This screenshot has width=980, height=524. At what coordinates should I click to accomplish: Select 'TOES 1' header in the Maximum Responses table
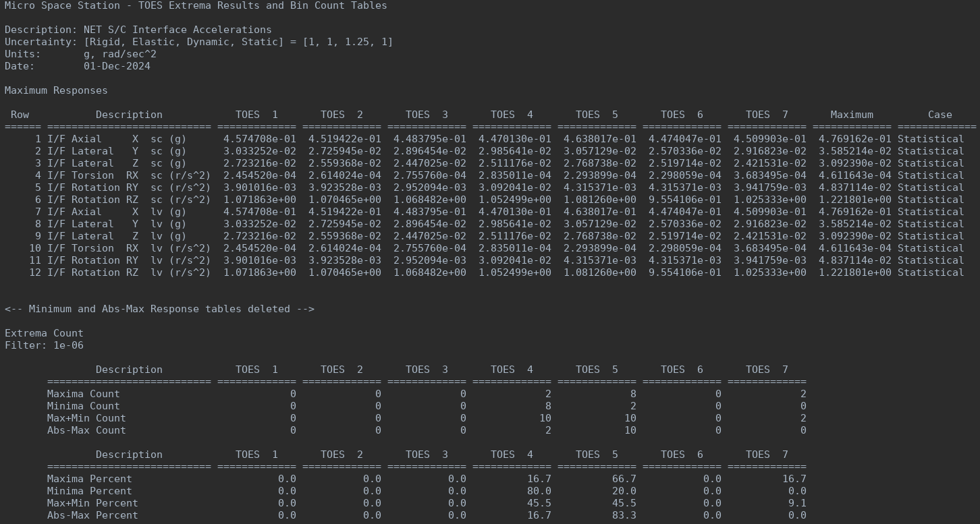click(256, 115)
